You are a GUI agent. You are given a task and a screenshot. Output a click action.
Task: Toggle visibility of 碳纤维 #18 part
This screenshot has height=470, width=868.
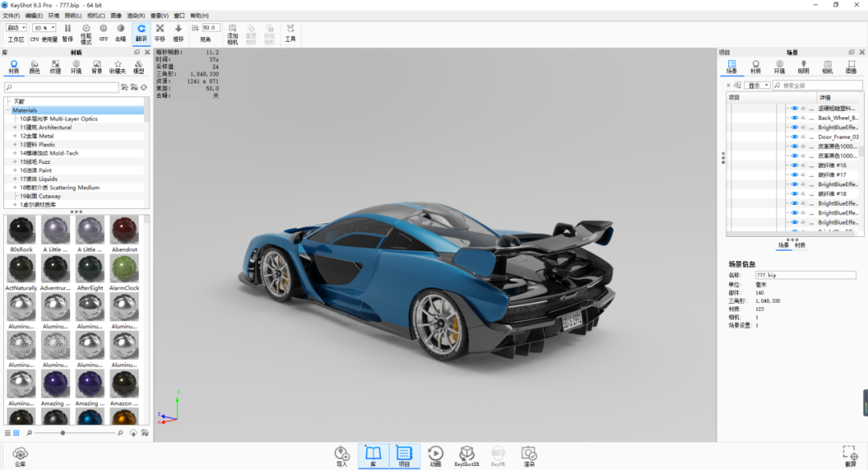[794, 194]
